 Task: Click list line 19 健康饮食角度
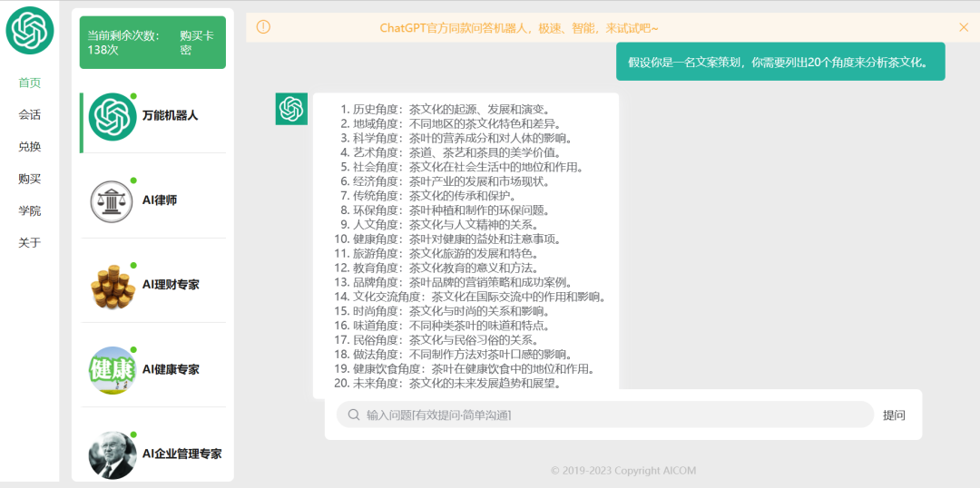[464, 368]
